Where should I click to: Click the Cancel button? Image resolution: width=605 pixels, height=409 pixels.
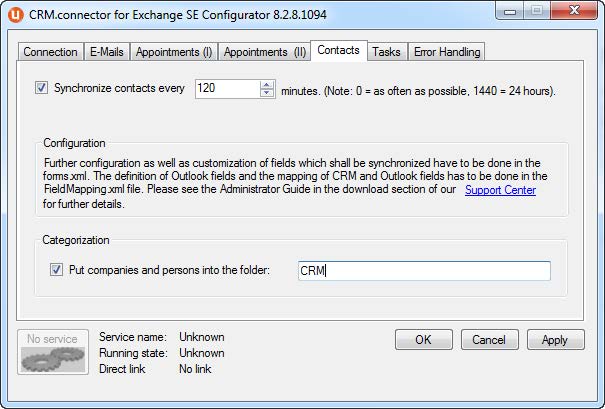click(490, 339)
